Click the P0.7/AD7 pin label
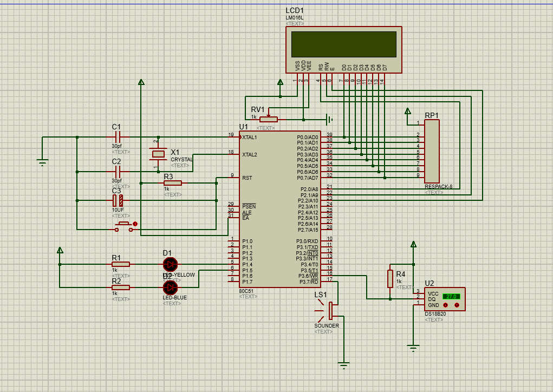Screen dimensions: 553x392 click(308, 178)
